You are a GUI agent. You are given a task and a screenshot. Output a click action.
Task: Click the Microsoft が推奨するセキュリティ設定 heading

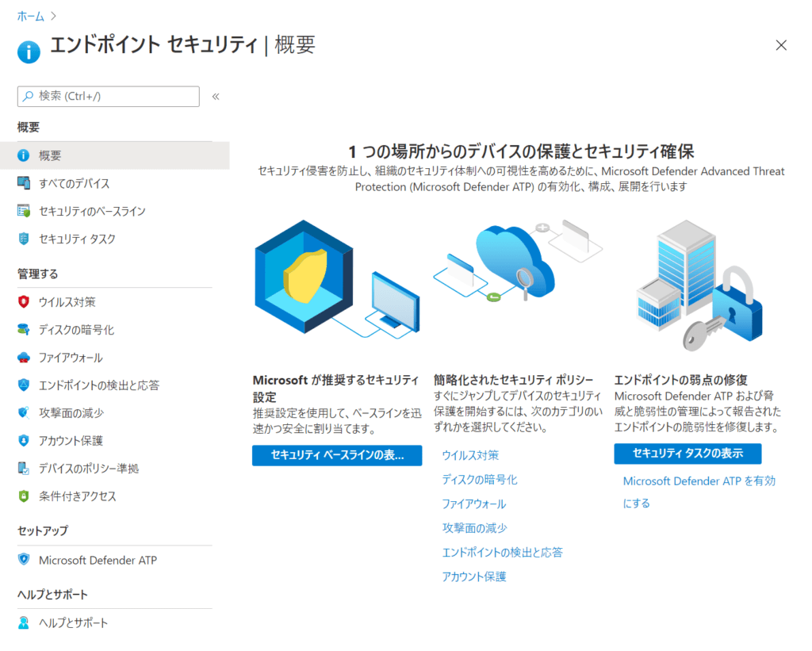(336, 389)
